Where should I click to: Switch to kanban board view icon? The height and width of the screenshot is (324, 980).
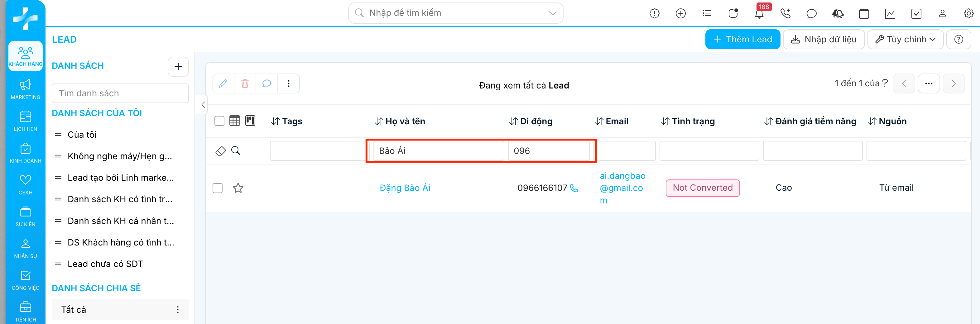250,121
